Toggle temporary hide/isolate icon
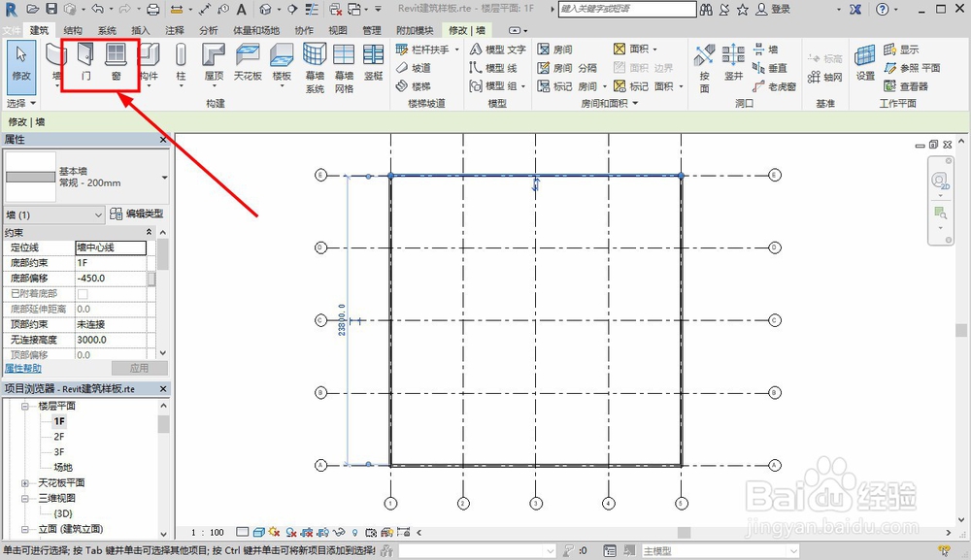The image size is (971, 560). click(339, 532)
